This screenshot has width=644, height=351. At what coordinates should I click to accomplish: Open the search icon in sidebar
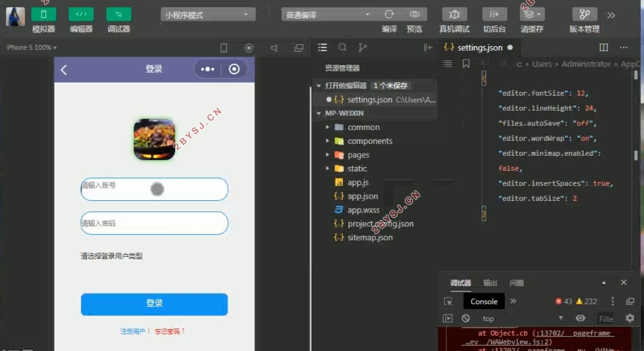pyautogui.click(x=342, y=48)
